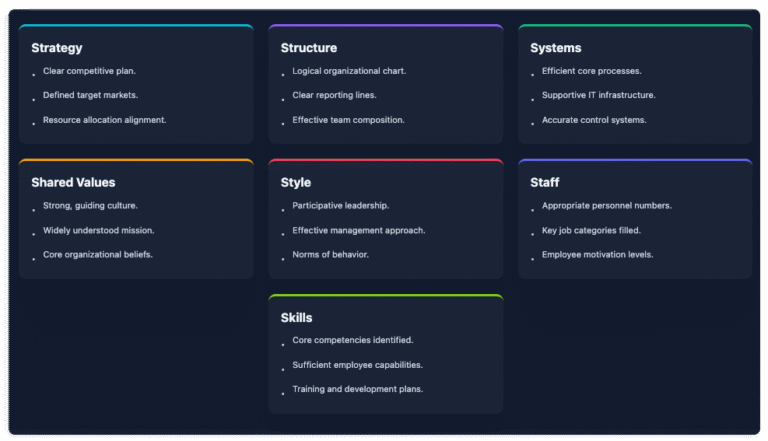768x441 pixels.
Task: Click the Skills card title
Action: click(297, 318)
